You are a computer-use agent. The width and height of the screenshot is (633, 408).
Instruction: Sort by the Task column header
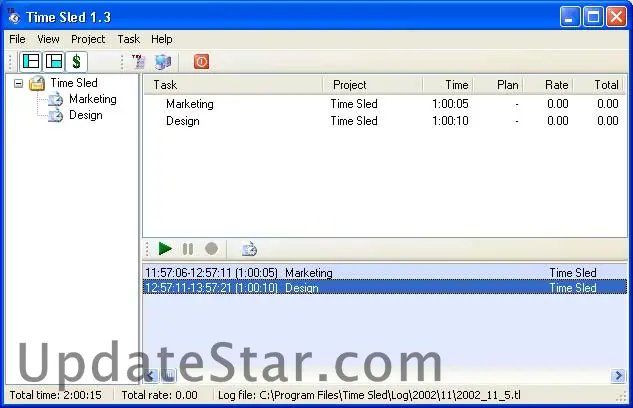pyautogui.click(x=233, y=85)
